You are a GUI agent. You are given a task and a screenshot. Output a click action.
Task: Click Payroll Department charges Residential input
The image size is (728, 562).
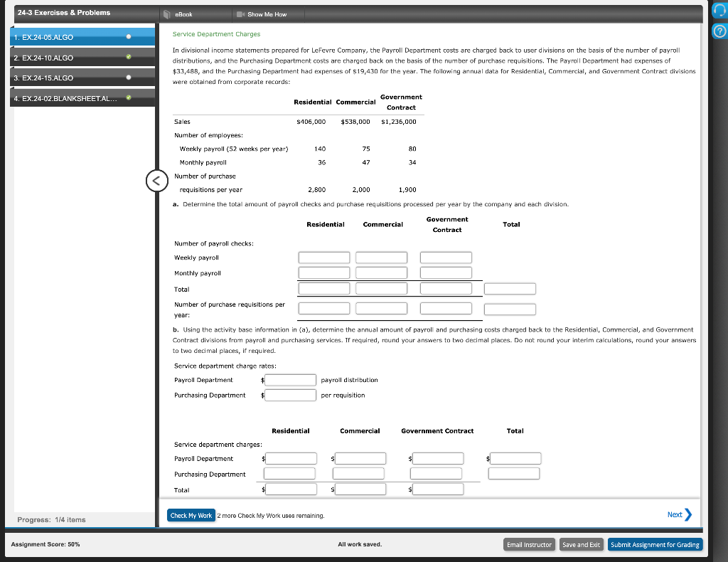point(291,458)
